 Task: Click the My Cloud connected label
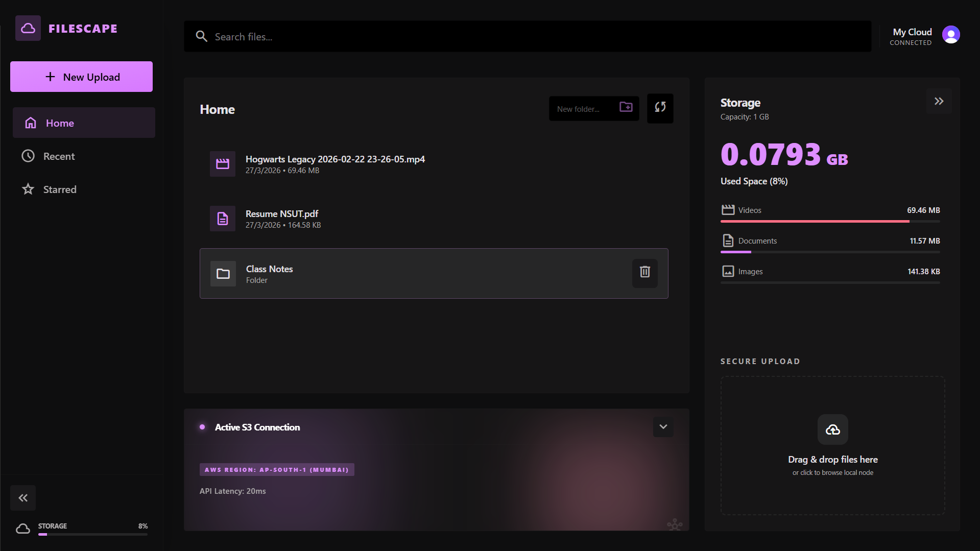(x=912, y=36)
